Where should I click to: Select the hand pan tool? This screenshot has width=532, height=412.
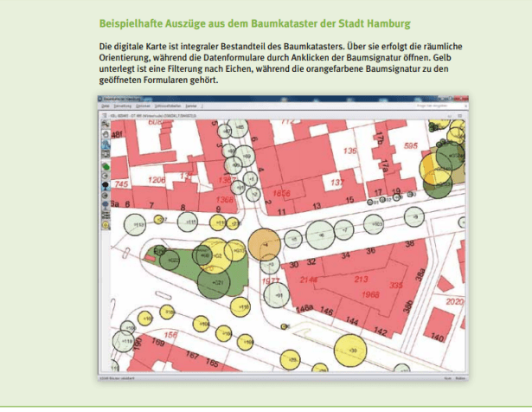coord(105,135)
